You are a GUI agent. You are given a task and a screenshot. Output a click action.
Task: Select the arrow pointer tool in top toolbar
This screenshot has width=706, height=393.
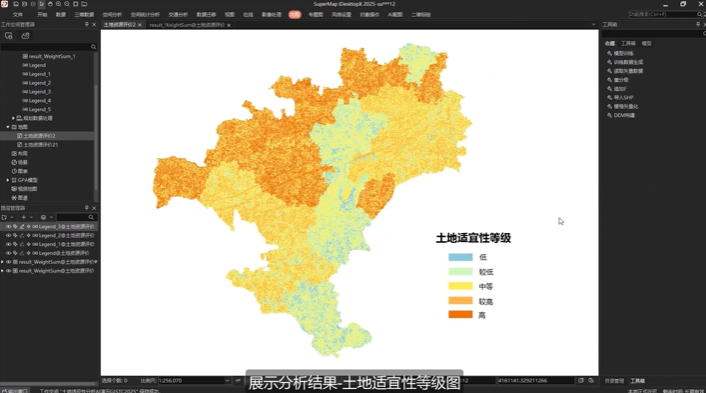tap(41, 4)
